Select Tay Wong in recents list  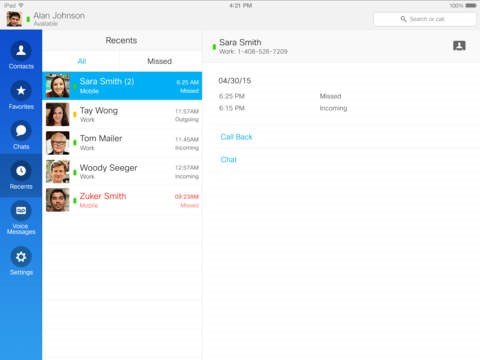[122, 114]
